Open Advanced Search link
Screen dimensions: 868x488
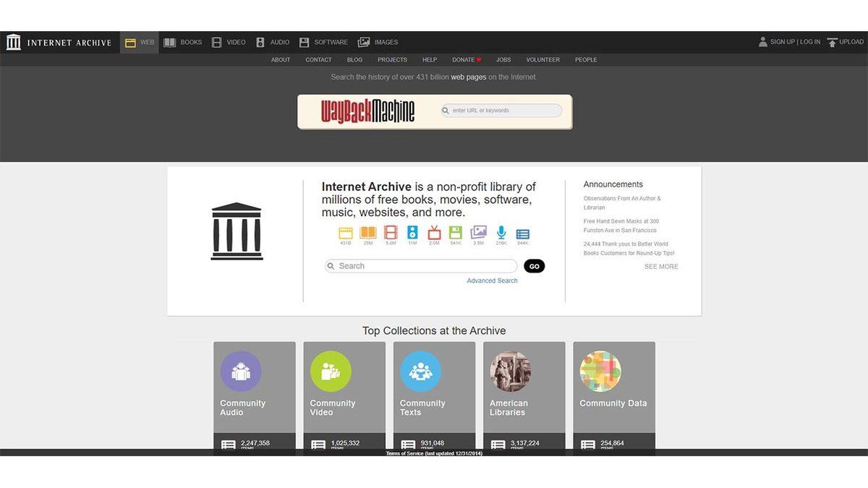click(x=492, y=280)
